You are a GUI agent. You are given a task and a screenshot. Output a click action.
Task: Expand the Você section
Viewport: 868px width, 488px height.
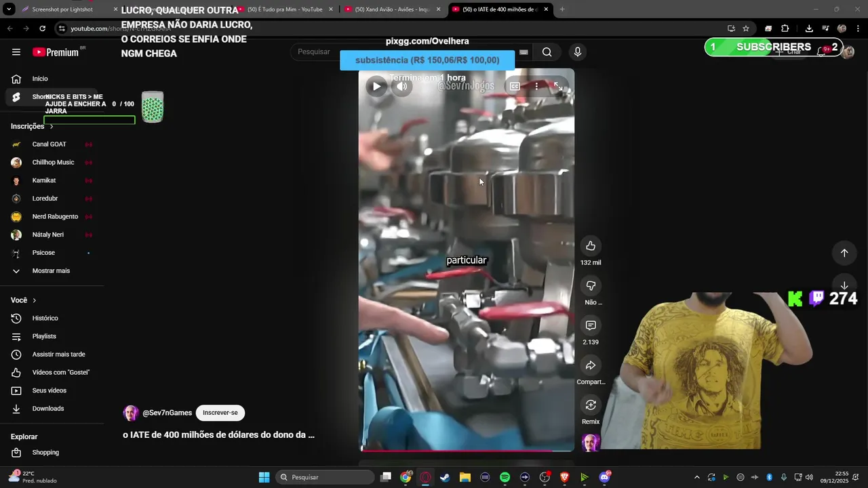[x=24, y=300]
